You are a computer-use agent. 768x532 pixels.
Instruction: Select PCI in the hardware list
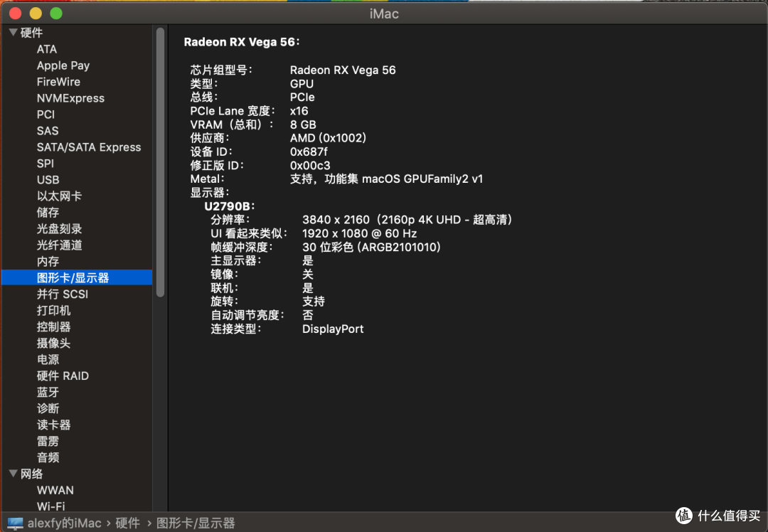[46, 114]
